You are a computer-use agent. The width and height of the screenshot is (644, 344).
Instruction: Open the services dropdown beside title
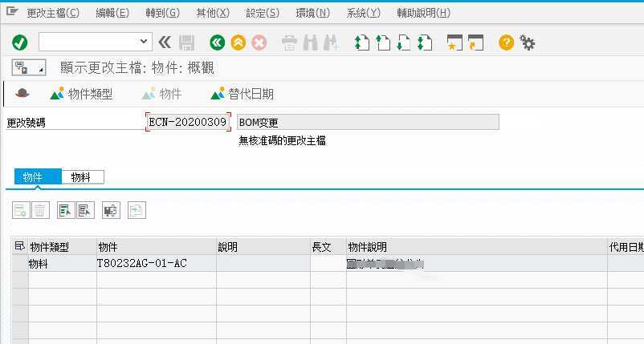[29, 67]
